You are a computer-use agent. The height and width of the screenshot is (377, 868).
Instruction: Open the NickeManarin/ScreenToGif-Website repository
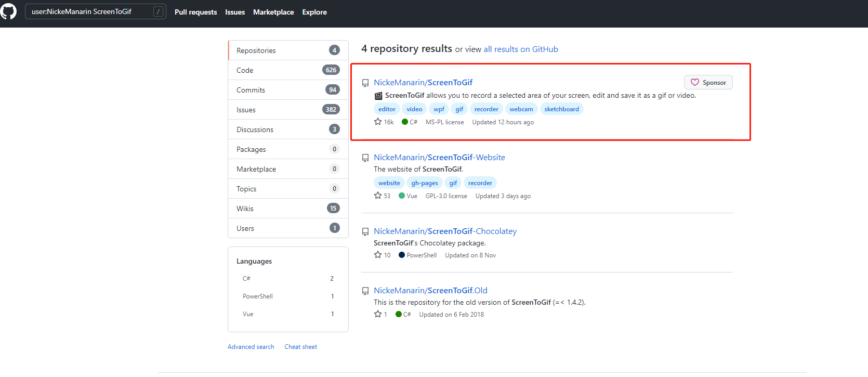439,158
